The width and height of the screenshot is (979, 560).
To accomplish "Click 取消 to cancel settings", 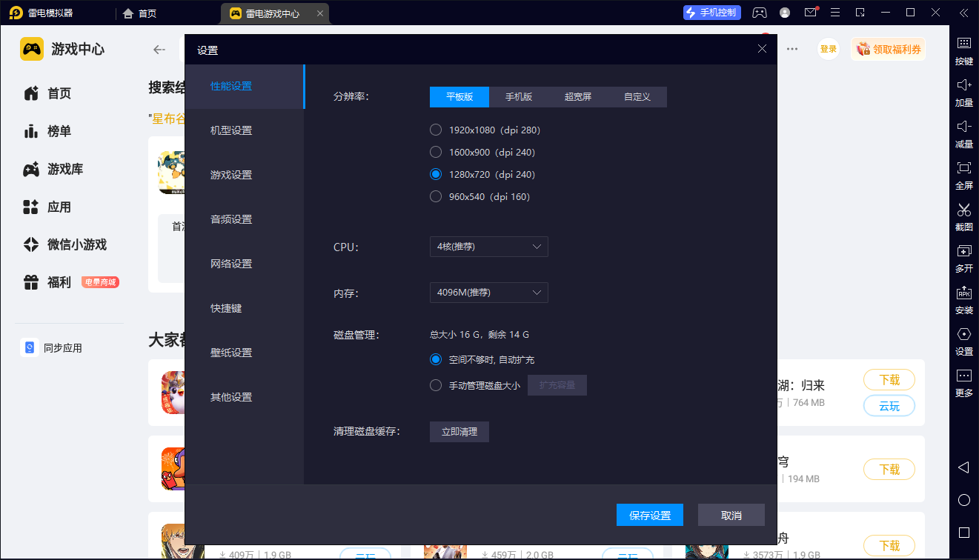I will [731, 516].
